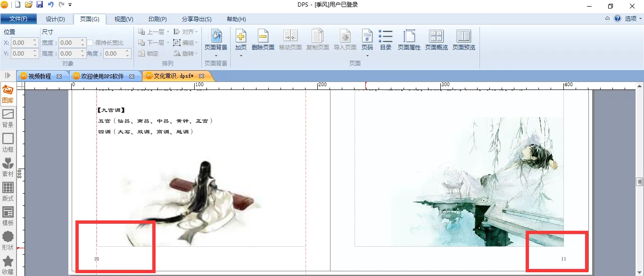Open 页面属性 page properties
Screen dimensions: 644x276
click(x=409, y=37)
